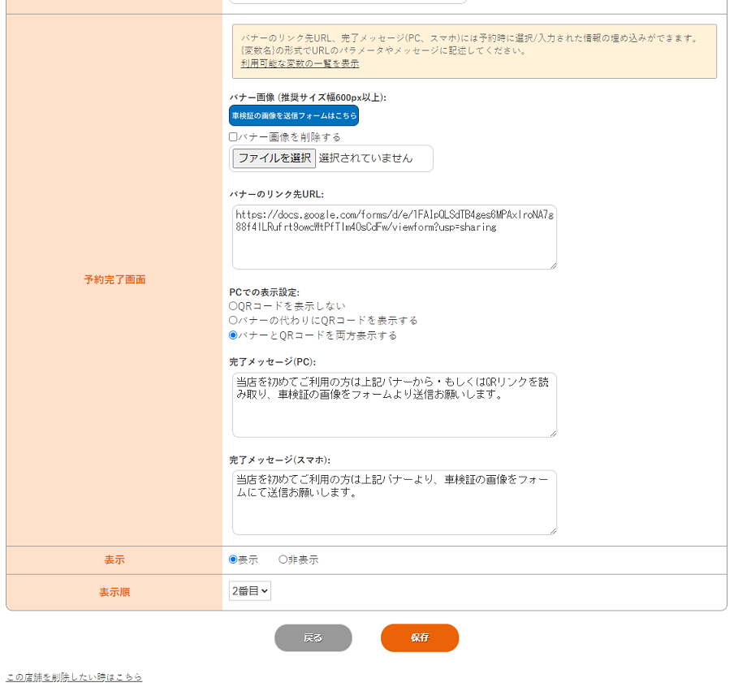This screenshot has height=700, width=734.
Task: Set the 表示 radio button to visible
Action: (x=234, y=560)
